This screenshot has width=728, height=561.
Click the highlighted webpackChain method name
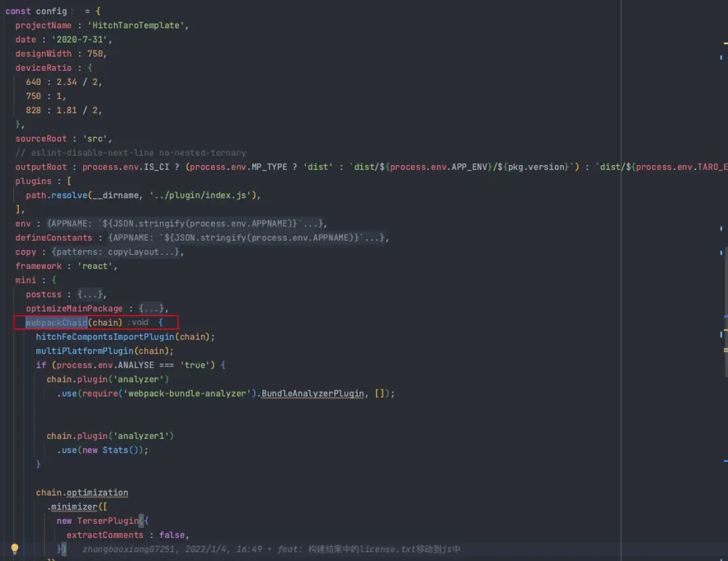click(56, 322)
